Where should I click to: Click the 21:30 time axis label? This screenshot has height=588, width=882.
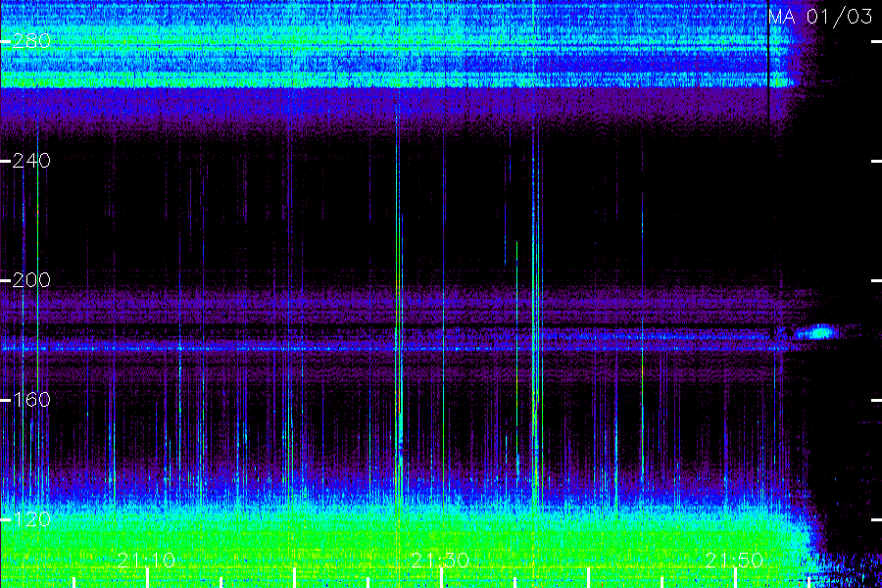coord(440,561)
